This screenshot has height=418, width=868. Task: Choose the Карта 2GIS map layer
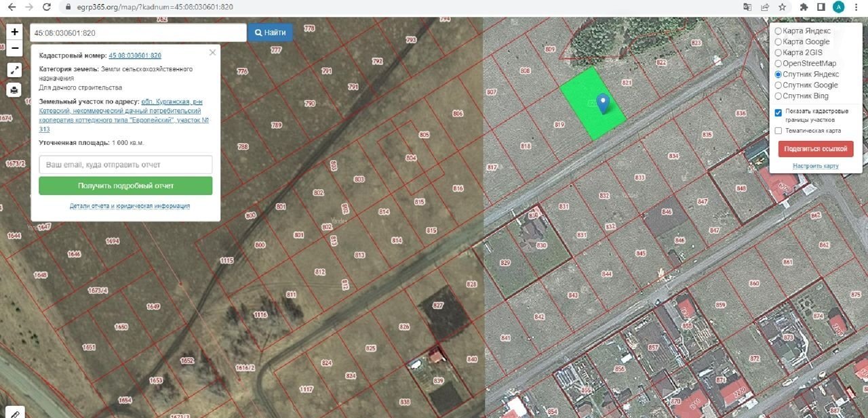tap(778, 53)
